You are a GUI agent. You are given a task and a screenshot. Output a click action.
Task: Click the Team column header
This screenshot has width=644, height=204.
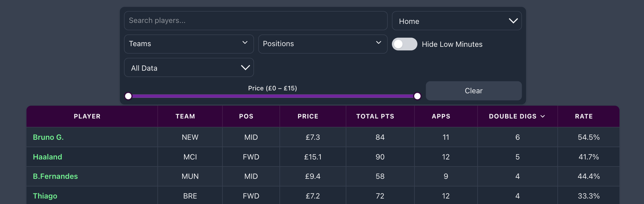point(185,117)
